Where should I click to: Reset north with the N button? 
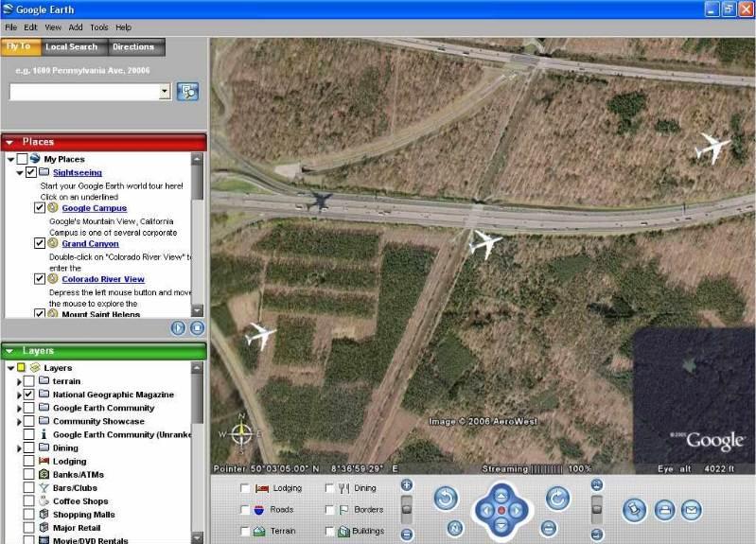(455, 528)
